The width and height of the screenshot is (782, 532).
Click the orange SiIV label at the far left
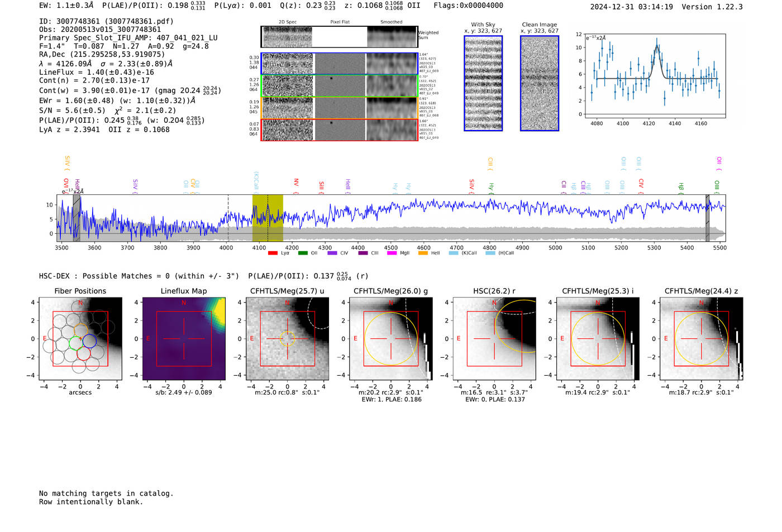click(x=67, y=162)
